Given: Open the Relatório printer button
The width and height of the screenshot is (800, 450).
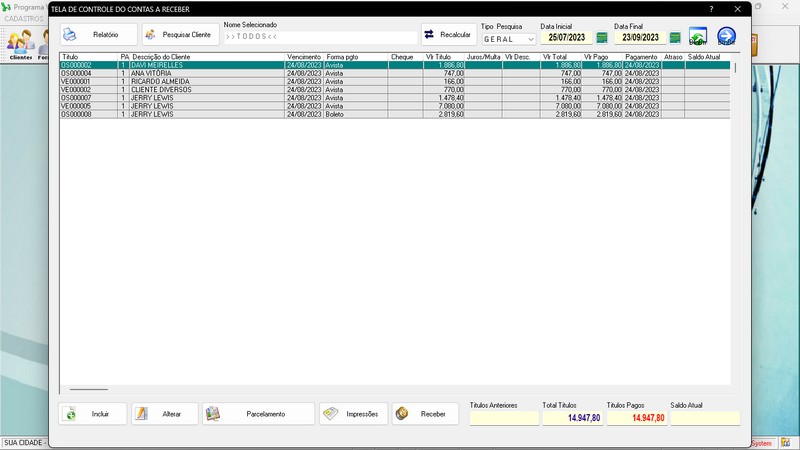Looking at the screenshot, I should (99, 35).
